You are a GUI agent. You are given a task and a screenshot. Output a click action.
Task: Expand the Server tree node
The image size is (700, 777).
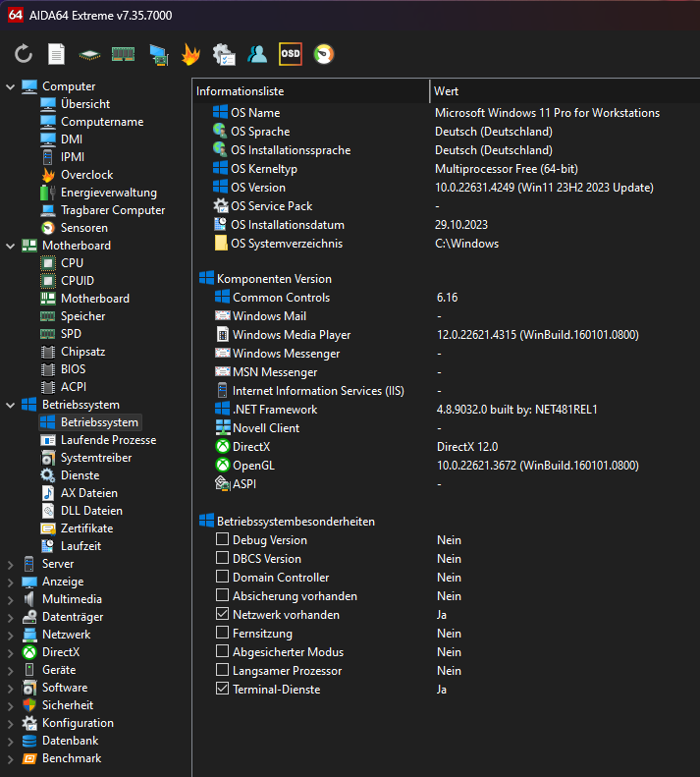tap(10, 565)
